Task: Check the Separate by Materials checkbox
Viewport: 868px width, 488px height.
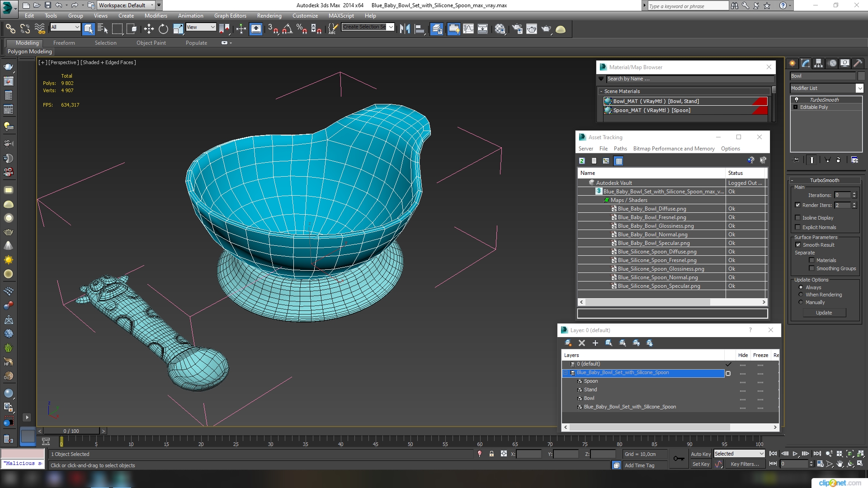Action: click(811, 260)
